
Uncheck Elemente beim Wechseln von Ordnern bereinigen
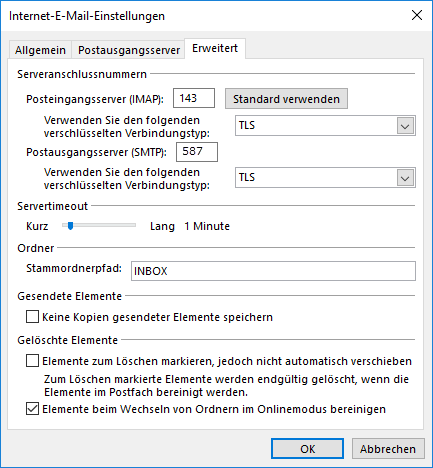click(32, 409)
